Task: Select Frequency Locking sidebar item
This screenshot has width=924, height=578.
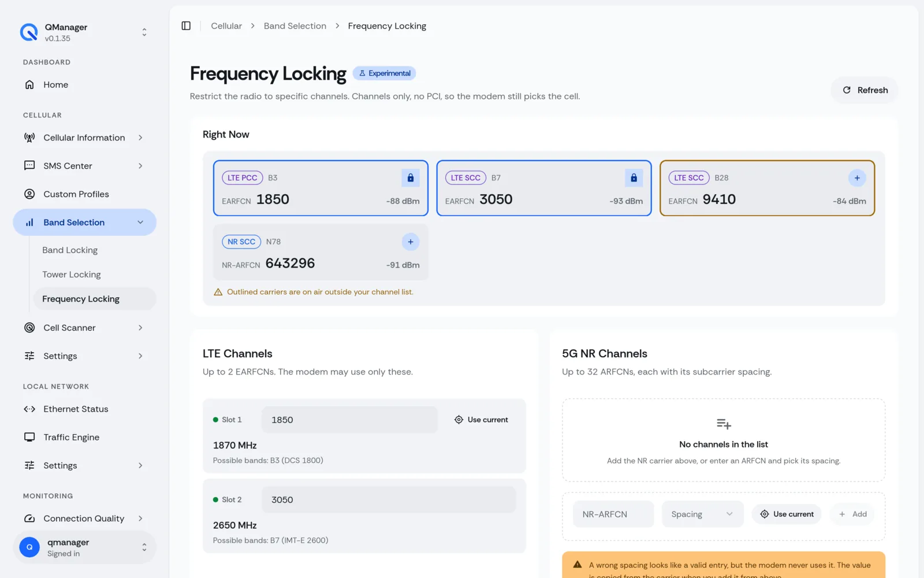Action: (x=95, y=299)
